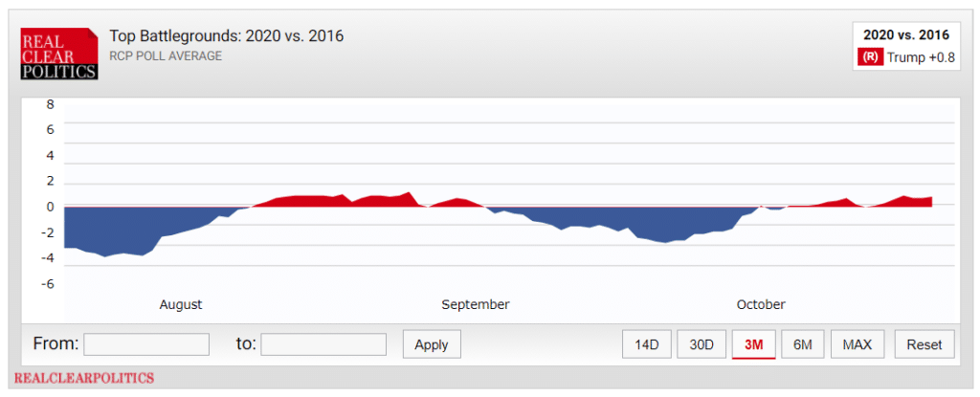Click the 'Trump +0.8' legend value
Screen dimensions: 980x397
(921, 57)
